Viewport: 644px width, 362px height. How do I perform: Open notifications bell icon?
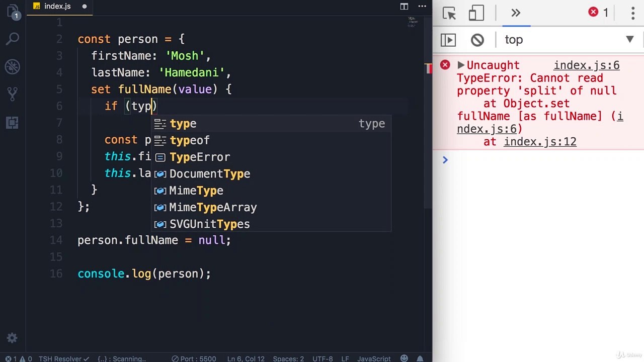pos(420,358)
